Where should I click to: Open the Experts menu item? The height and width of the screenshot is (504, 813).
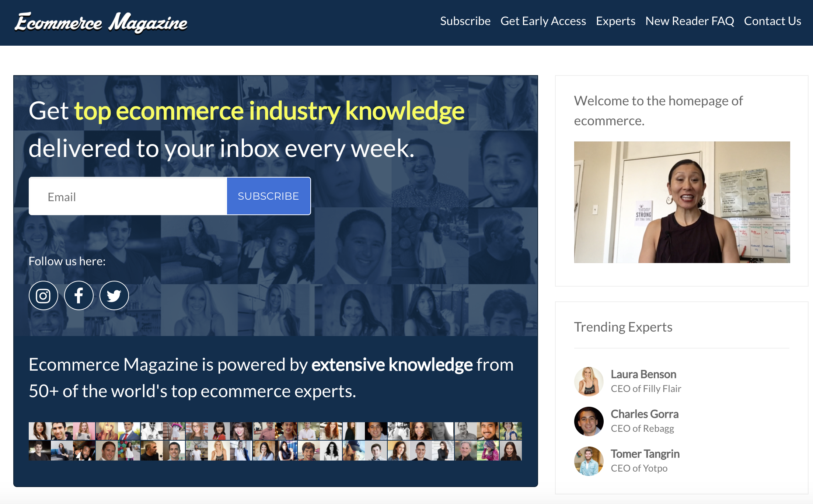(x=615, y=21)
